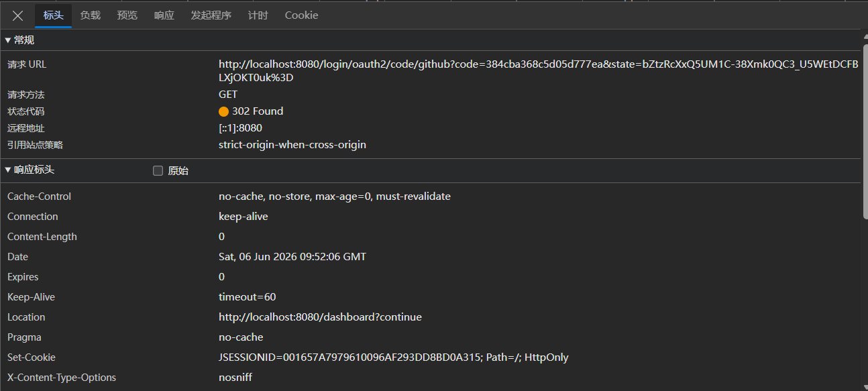Click the 请求 URL label

pyautogui.click(x=27, y=64)
